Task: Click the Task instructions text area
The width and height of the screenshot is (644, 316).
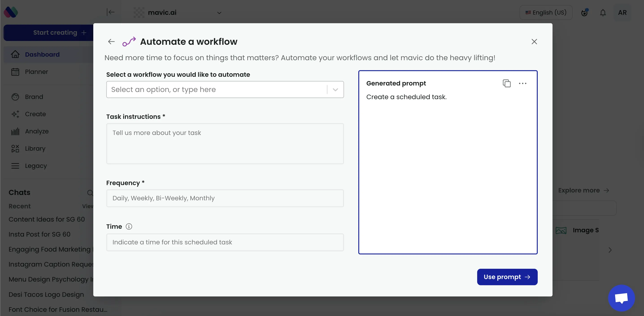Action: tap(225, 144)
